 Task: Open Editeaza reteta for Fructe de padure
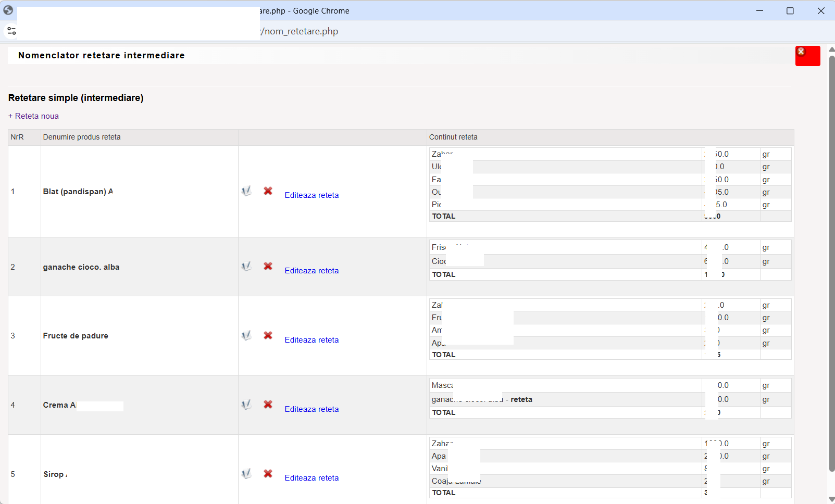311,340
